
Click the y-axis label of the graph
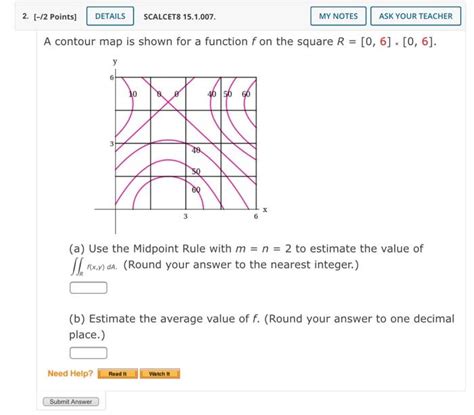(x=115, y=61)
